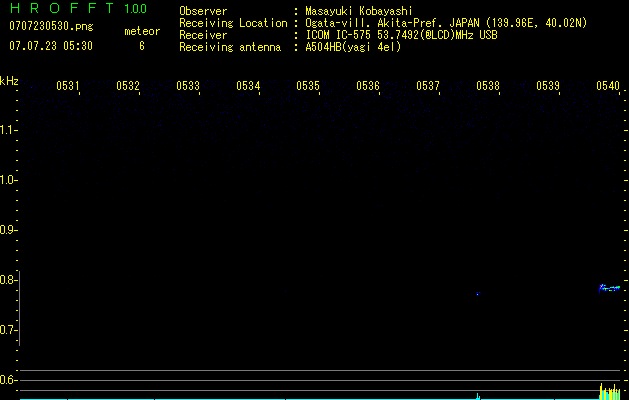Click the Receiving antenna field label
This screenshot has width=629, height=400.
pyautogui.click(x=230, y=47)
